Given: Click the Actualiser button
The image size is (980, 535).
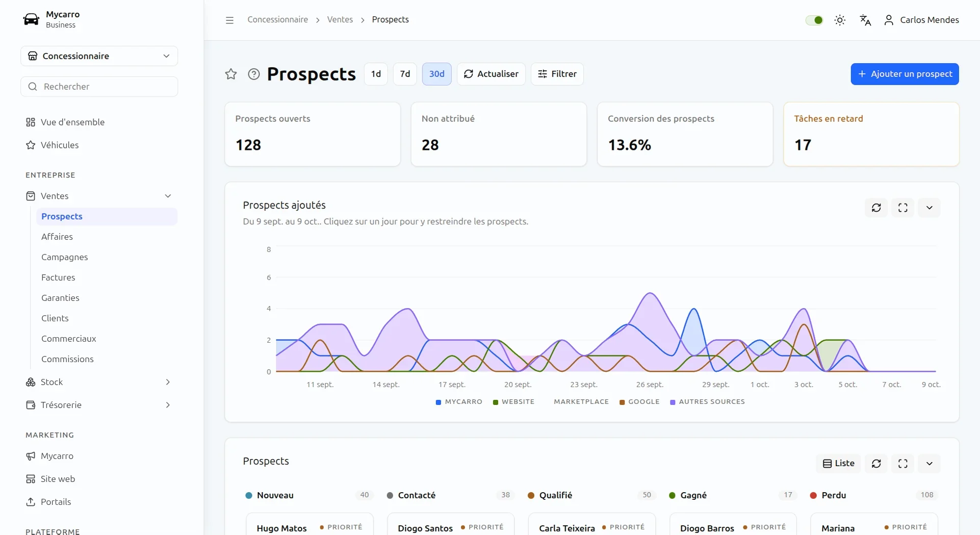Looking at the screenshot, I should tap(491, 74).
